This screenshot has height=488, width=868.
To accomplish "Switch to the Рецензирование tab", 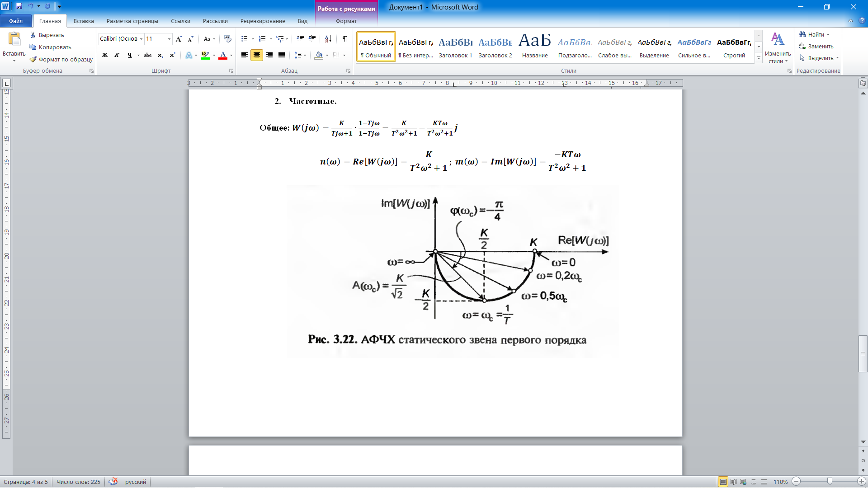I will pos(263,21).
